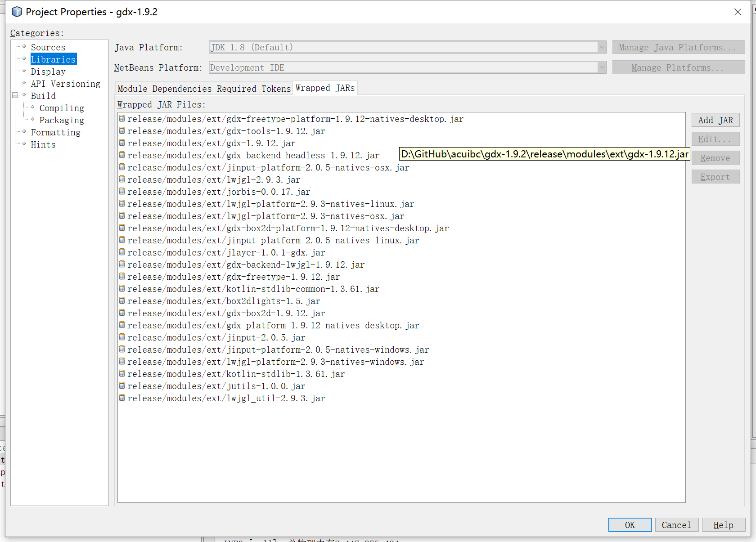Click the Export button
This screenshot has width=756, height=542.
(x=715, y=177)
